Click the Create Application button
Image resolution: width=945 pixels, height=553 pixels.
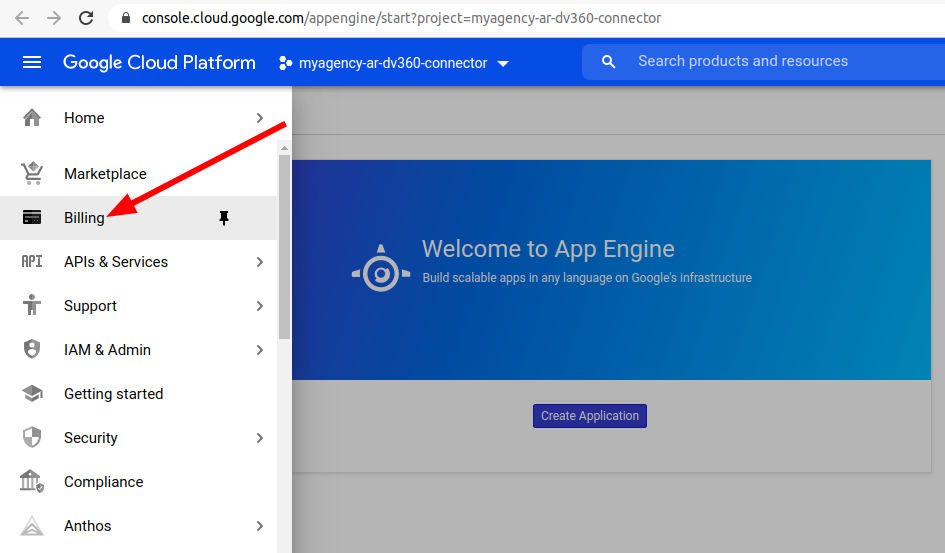(589, 416)
